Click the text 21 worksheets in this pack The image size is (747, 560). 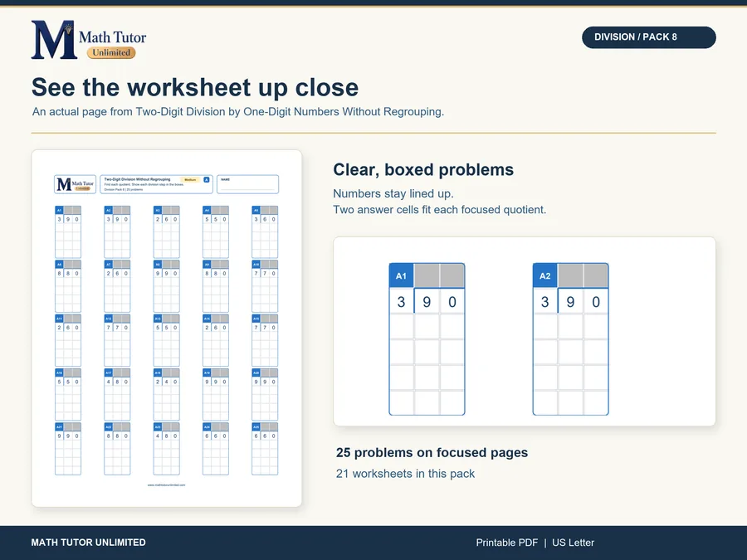[x=405, y=474]
